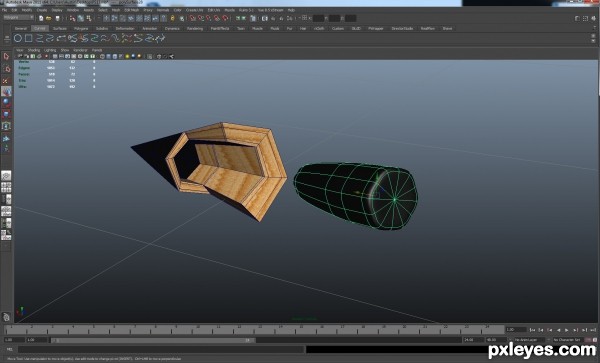Toggle snap to points magnet
600x363 pixels.
pyautogui.click(x=209, y=18)
